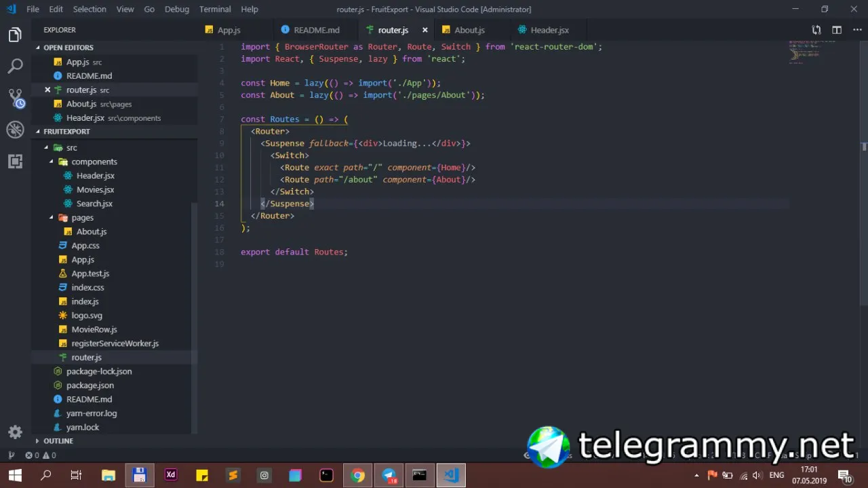The width and height of the screenshot is (868, 488).
Task: Open registerServiceWorker.js in the file tree
Action: pyautogui.click(x=115, y=343)
